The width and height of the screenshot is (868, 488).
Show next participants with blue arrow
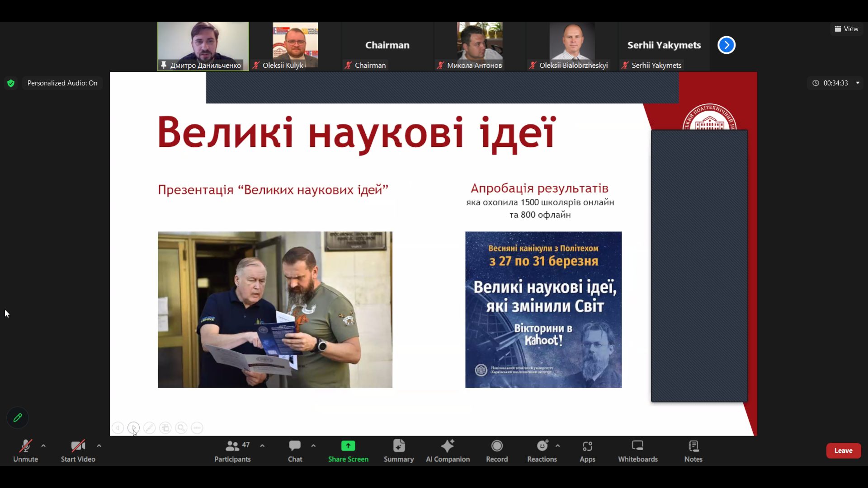[x=726, y=45]
